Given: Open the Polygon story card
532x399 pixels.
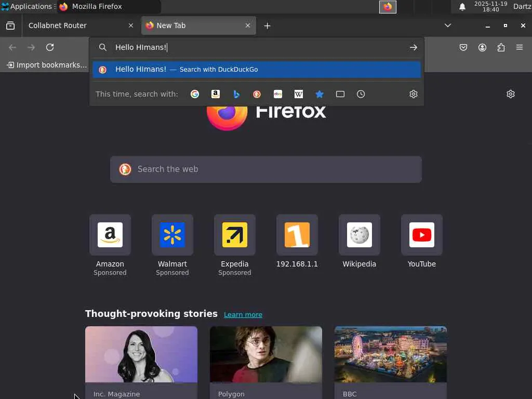Looking at the screenshot, I should (x=265, y=362).
